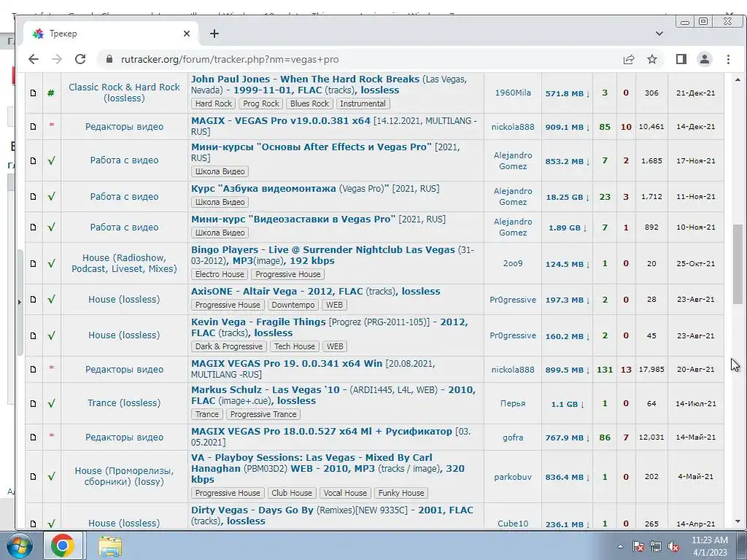
Task: Open the Chrome profile avatar
Action: [x=705, y=59]
